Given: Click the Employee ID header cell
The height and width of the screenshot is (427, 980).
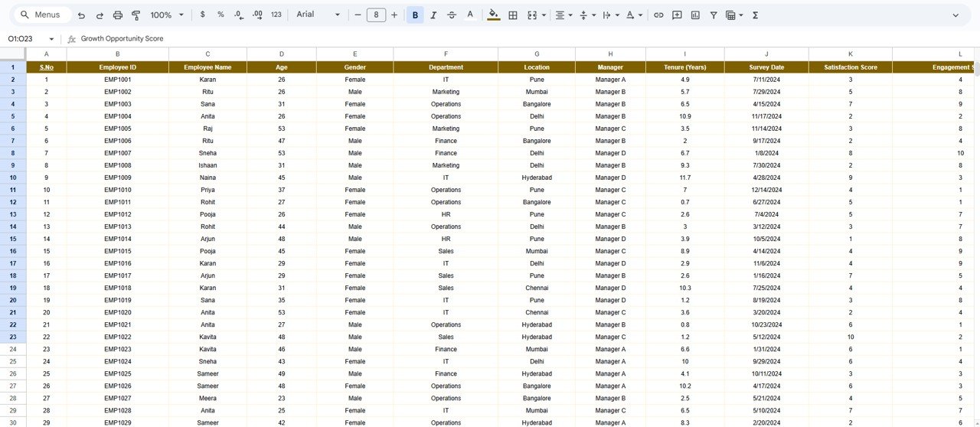Looking at the screenshot, I should pos(117,67).
